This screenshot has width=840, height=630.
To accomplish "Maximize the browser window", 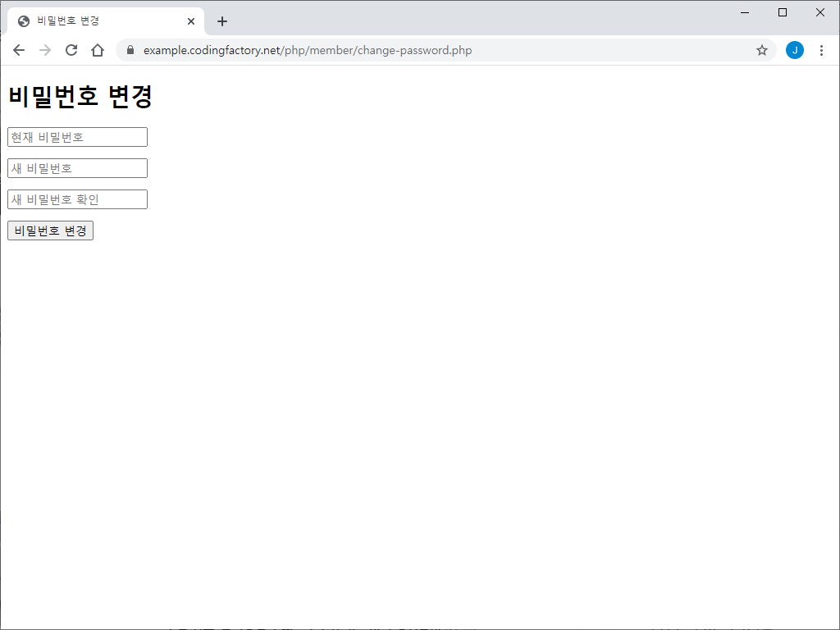I will [x=782, y=13].
